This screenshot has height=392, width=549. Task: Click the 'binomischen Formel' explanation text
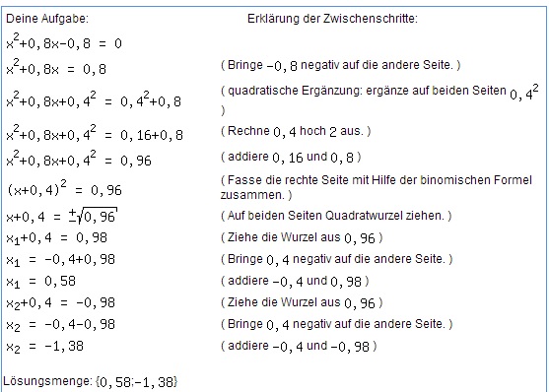tap(377, 187)
